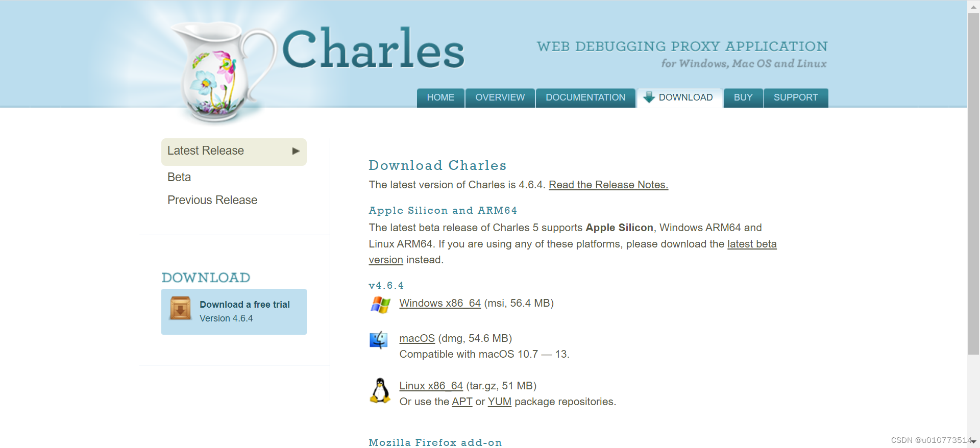980x448 pixels.
Task: Click the Download Charles heading
Action: pyautogui.click(x=437, y=165)
